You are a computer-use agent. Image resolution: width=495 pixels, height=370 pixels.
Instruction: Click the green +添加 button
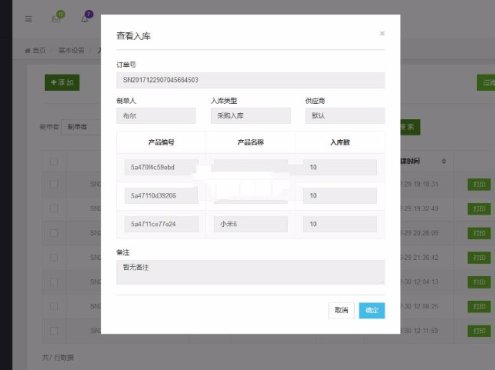point(62,82)
